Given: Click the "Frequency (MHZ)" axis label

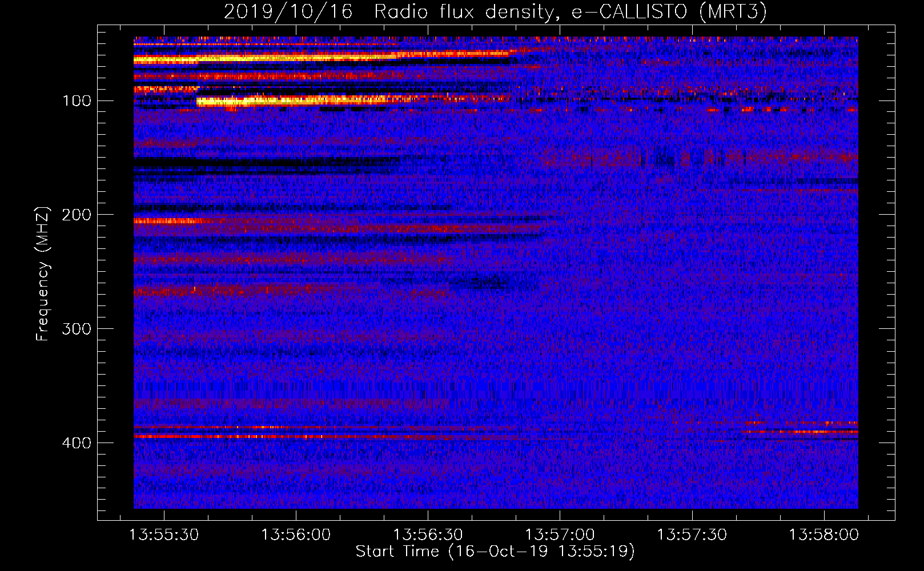Looking at the screenshot, I should 43,274.
